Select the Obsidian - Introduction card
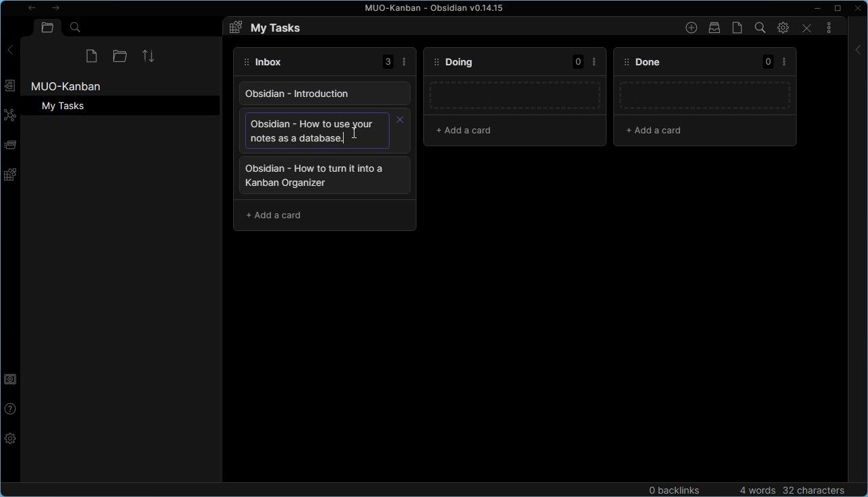868x497 pixels. click(325, 94)
